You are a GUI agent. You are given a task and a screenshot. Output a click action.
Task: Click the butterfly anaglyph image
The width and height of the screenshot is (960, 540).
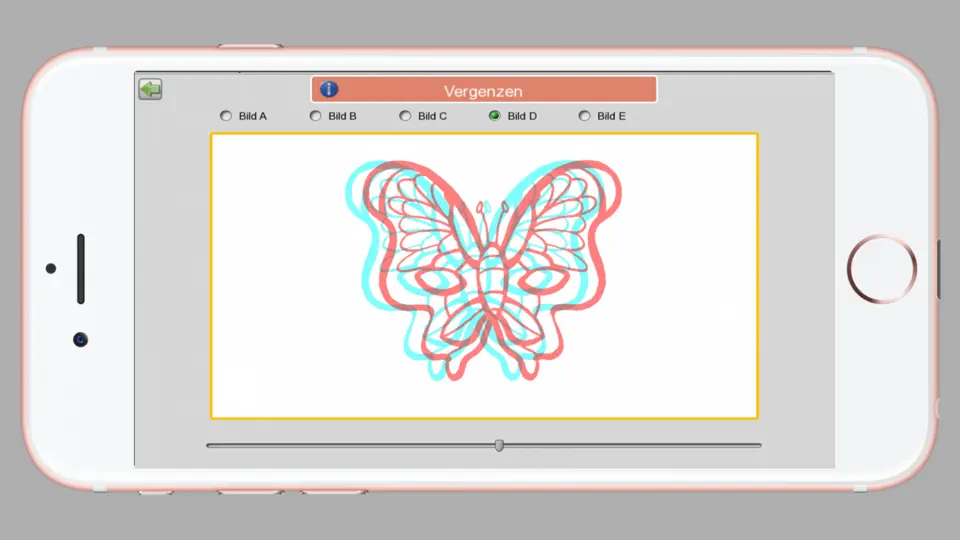484,270
